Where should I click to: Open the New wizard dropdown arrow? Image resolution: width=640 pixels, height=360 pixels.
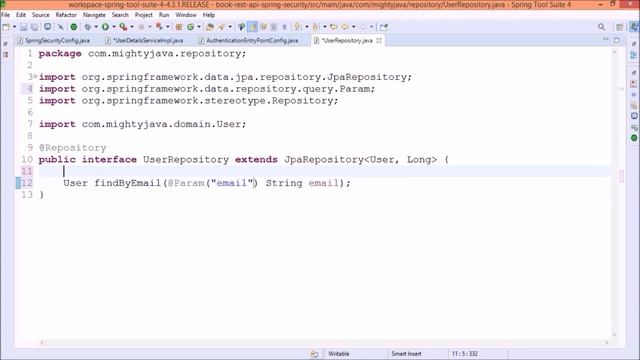(14, 27)
